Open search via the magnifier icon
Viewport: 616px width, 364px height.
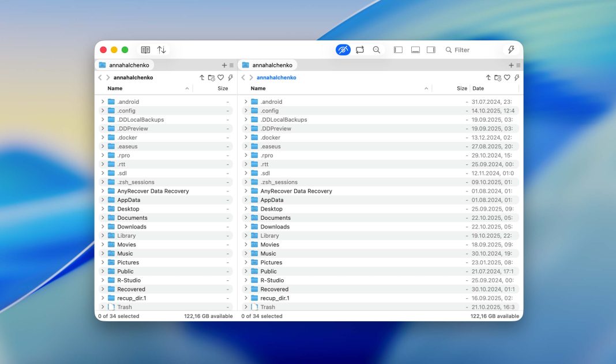coord(377,50)
